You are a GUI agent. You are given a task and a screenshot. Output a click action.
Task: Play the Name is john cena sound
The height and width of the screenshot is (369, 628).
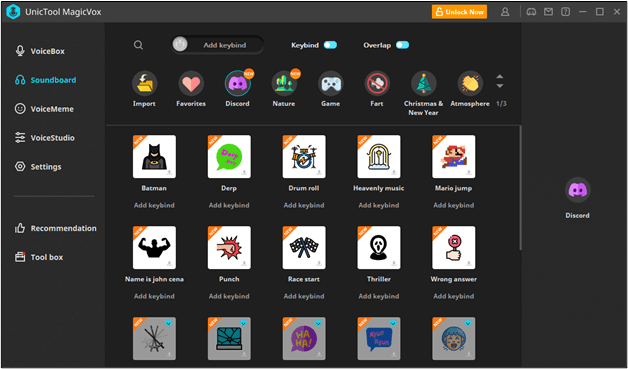point(154,248)
